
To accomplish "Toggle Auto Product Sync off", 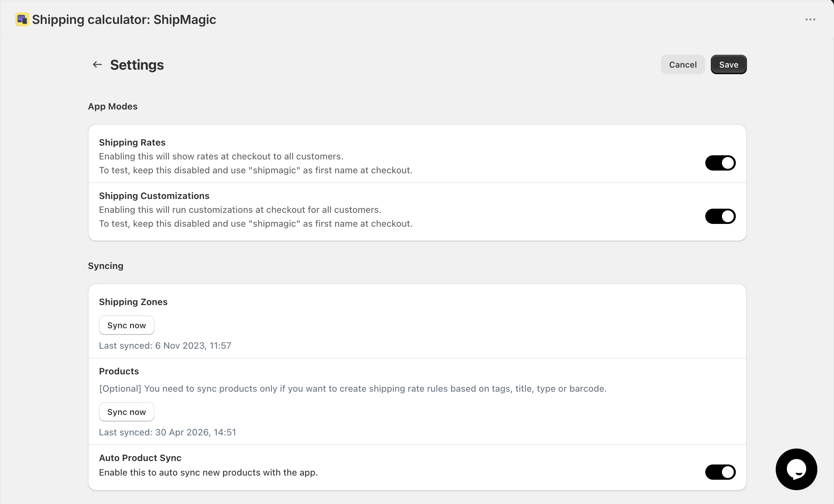I will (721, 472).
